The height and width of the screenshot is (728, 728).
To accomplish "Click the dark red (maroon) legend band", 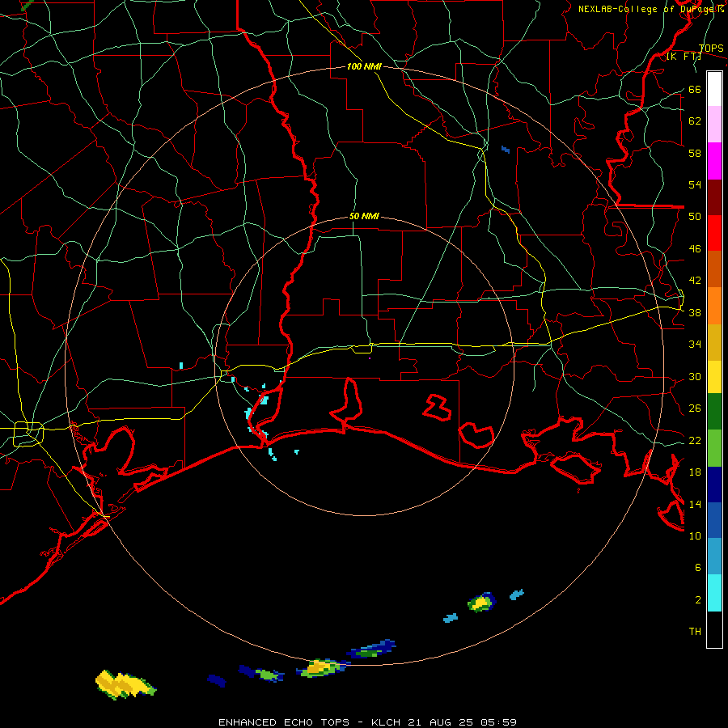I will coord(714,197).
